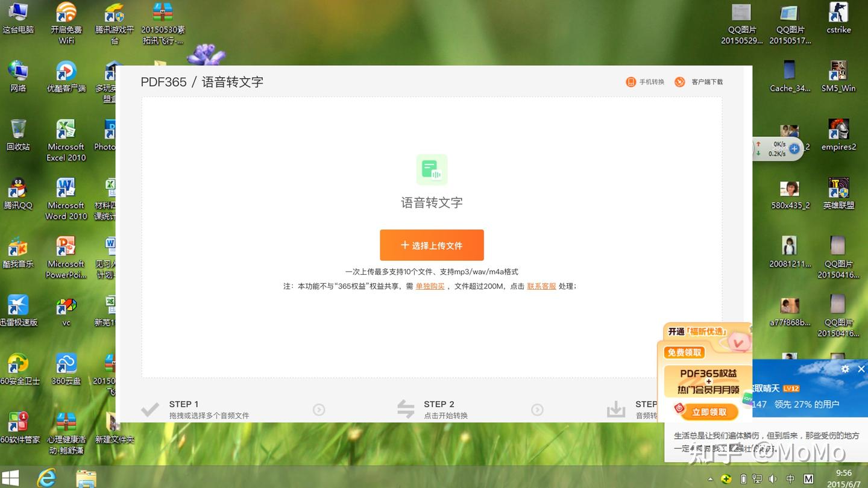This screenshot has width=868, height=488.
Task: Open the 单独购买 purchase link
Action: 430,286
